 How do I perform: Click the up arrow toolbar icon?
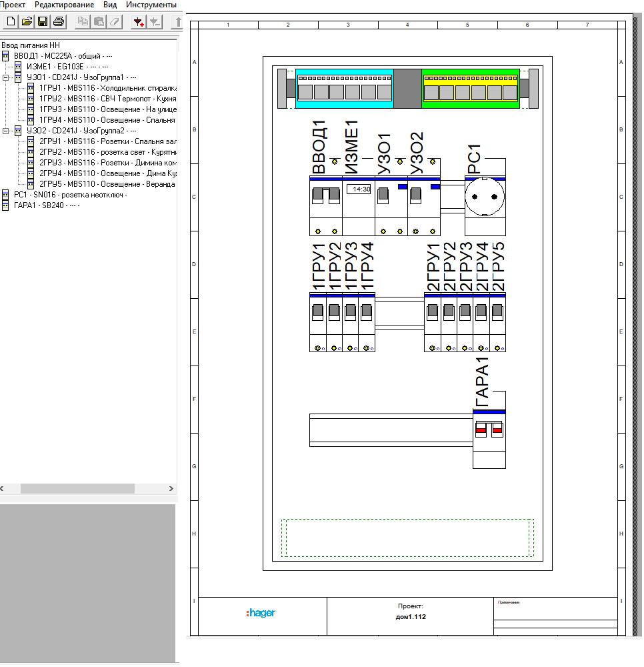tap(177, 22)
